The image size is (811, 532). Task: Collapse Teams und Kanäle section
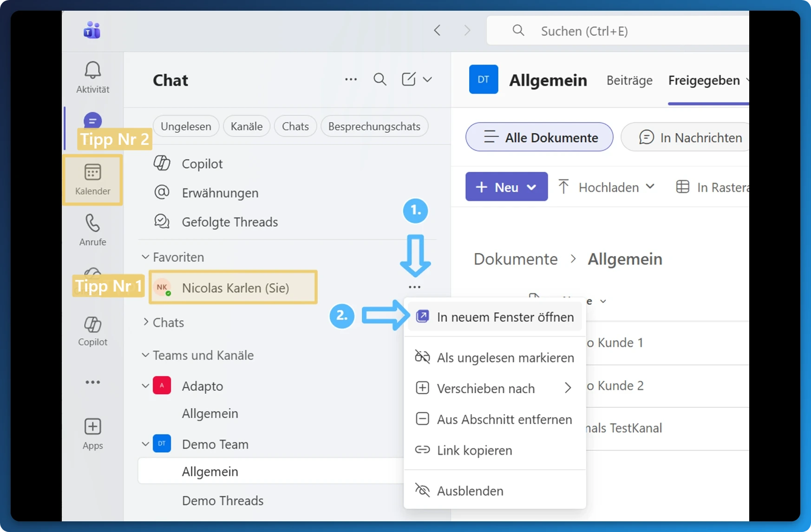click(145, 355)
